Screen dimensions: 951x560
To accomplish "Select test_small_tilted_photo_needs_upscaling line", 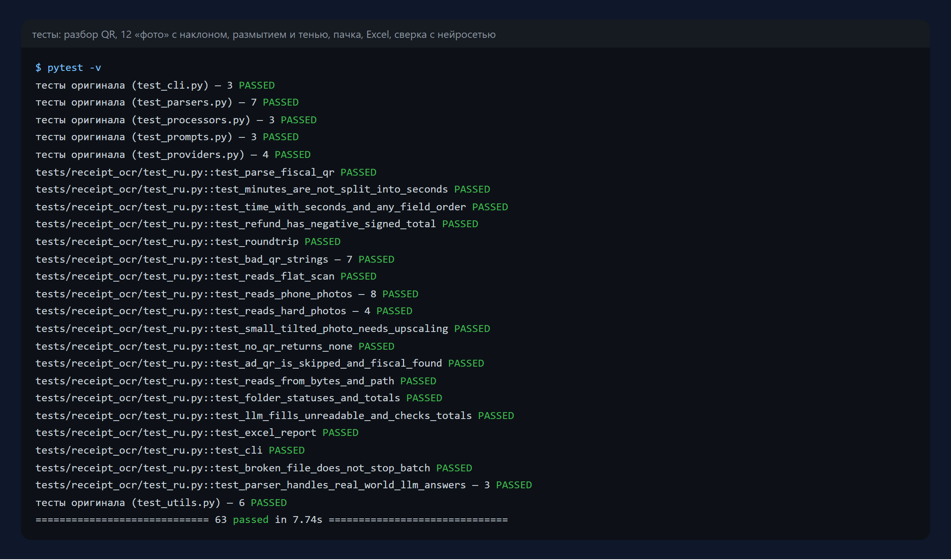I will (x=263, y=329).
